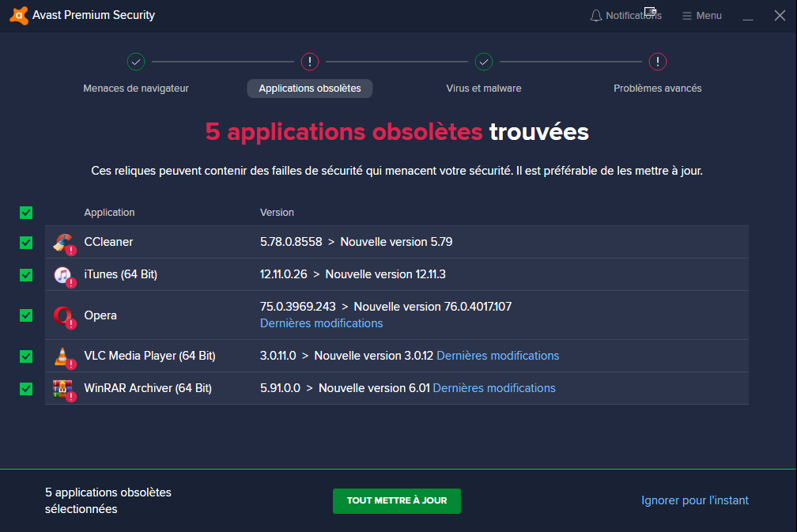Uncheck the WinRAR Archiver checkbox
Screen dimensions: 797x532
pos(26,389)
